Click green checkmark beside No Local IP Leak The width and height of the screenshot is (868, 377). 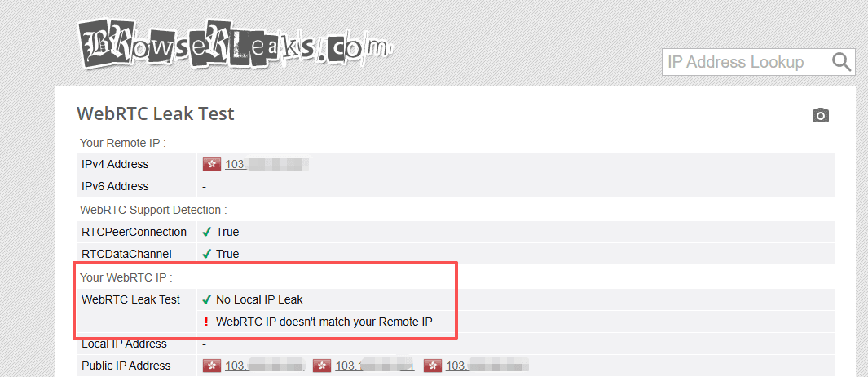pyautogui.click(x=207, y=300)
